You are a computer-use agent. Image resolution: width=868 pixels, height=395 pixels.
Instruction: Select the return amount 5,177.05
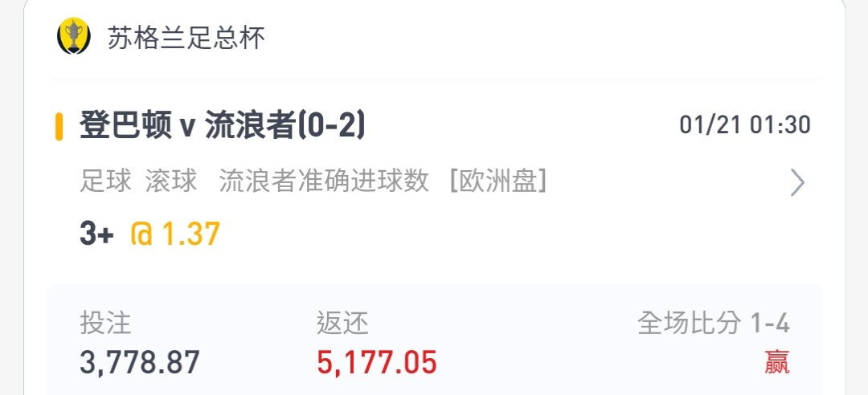376,363
